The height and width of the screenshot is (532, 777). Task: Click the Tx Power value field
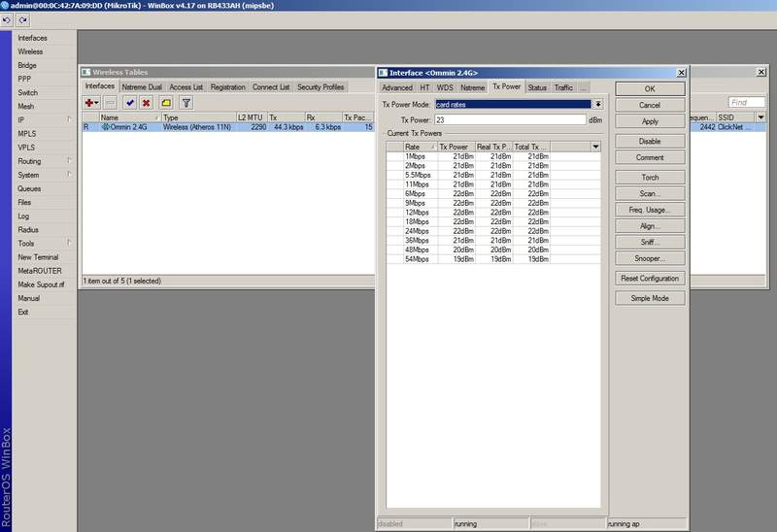[x=510, y=119]
